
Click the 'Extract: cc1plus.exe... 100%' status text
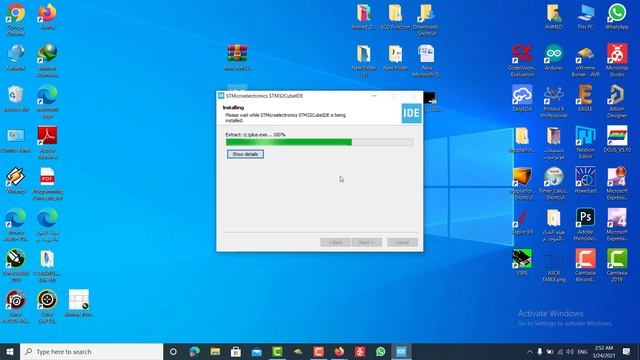(255, 134)
